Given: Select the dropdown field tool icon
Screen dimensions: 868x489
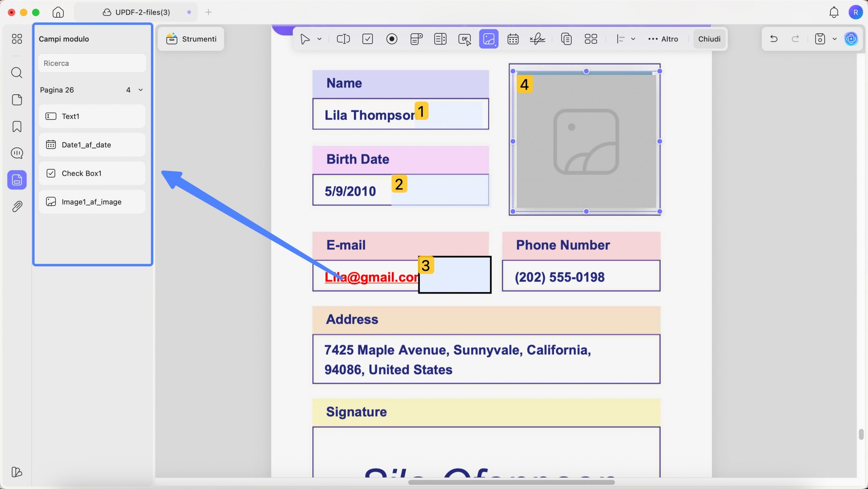Looking at the screenshot, I should [x=416, y=39].
